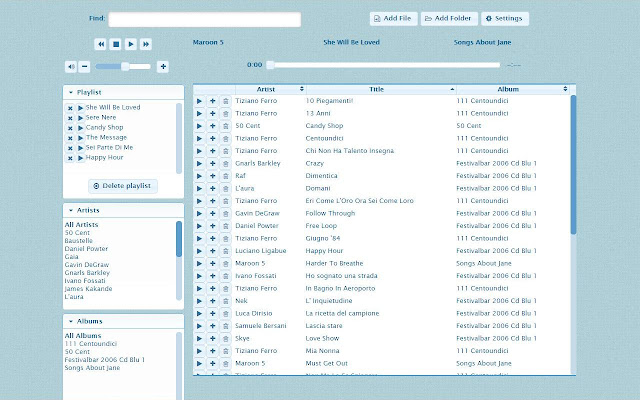Click the Delete playlist button
Screen dimensions: 640x400
(123, 186)
